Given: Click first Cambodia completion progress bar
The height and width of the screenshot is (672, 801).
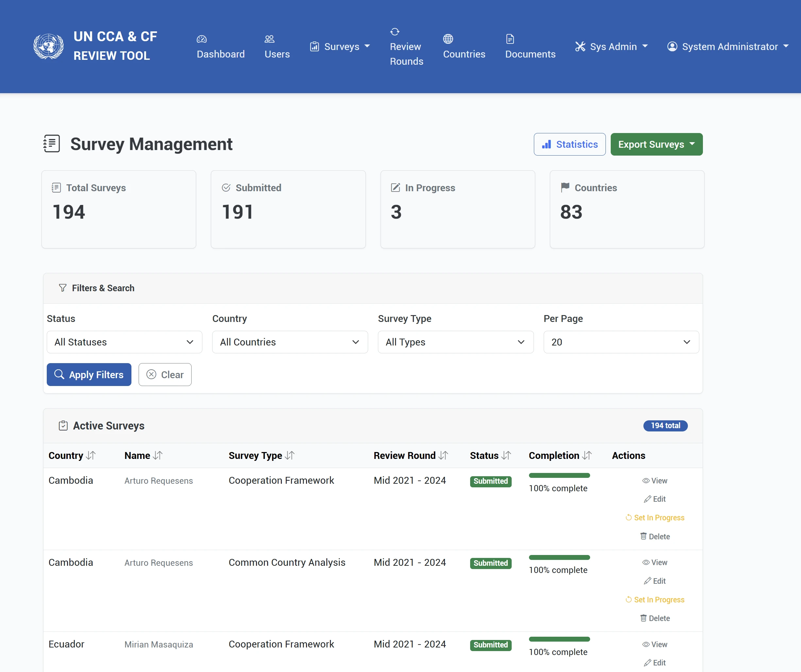Looking at the screenshot, I should [x=559, y=475].
